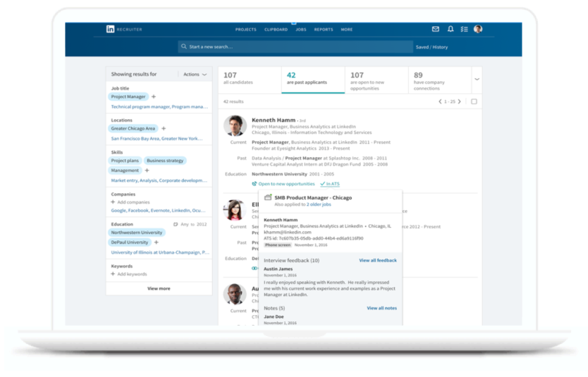Open the Actions dropdown
Screen dimensions: 588x377
[195, 74]
